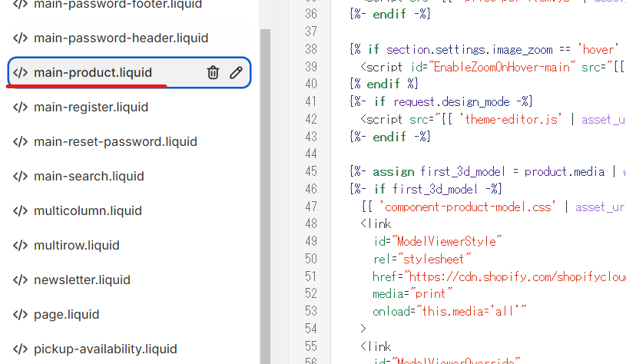This screenshot has height=364, width=626.
Task: Click code icon beside main-register.liquid
Action: (x=21, y=107)
